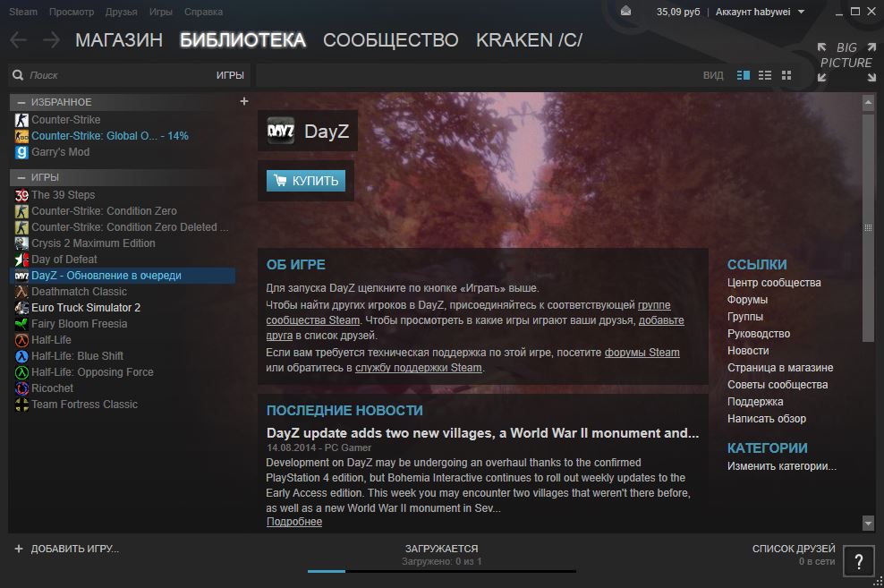Click the Купить button
Image resolution: width=884 pixels, height=588 pixels.
306,181
